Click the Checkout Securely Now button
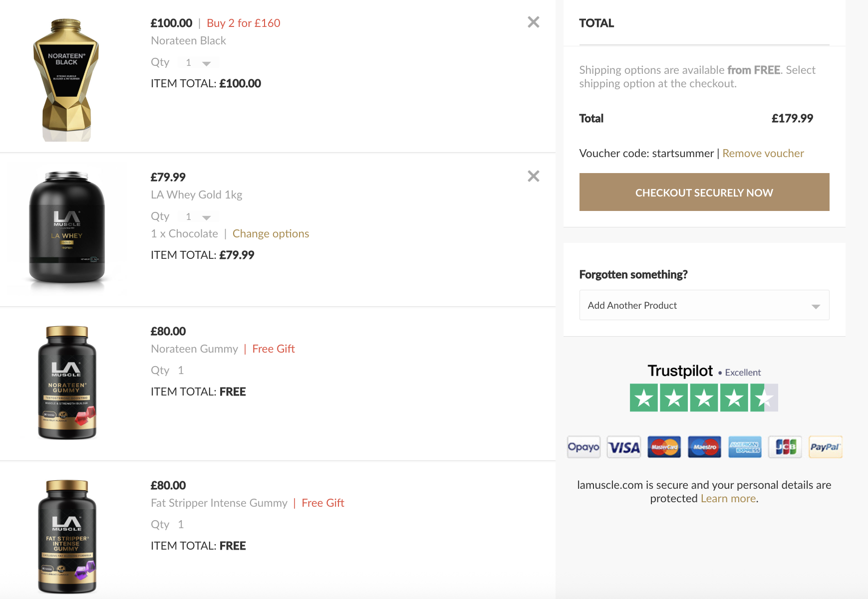 click(704, 192)
